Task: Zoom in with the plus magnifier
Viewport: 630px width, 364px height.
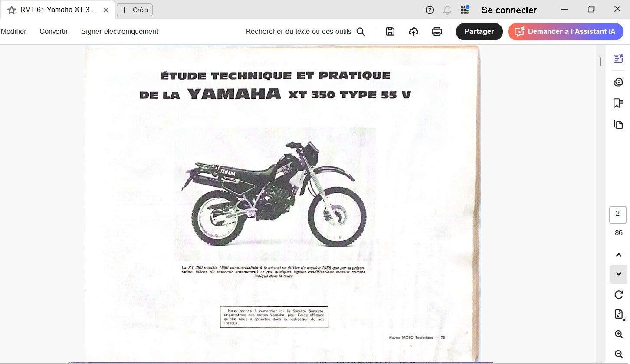Action: pyautogui.click(x=619, y=335)
